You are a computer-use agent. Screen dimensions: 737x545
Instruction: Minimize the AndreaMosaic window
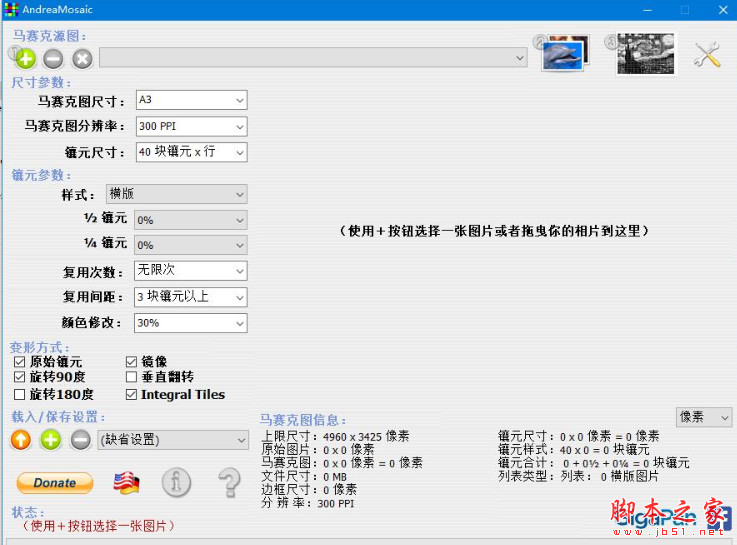pos(647,9)
